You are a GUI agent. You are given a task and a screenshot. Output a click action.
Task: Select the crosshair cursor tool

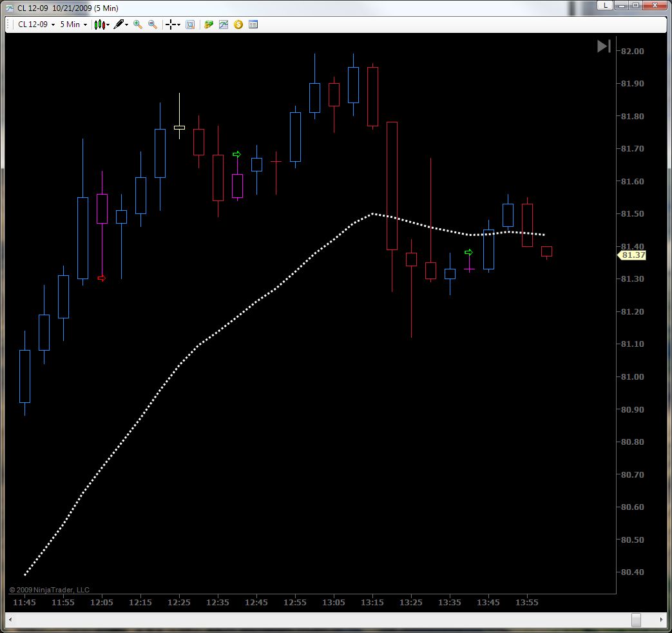pos(172,24)
